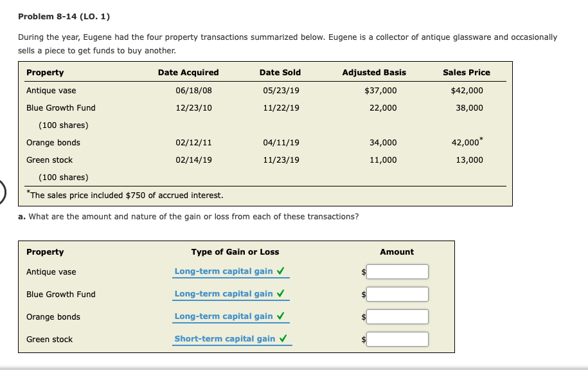Screen dimensions: 588x373
Task: Click the 02/12/11 acquired date
Action: (x=194, y=143)
